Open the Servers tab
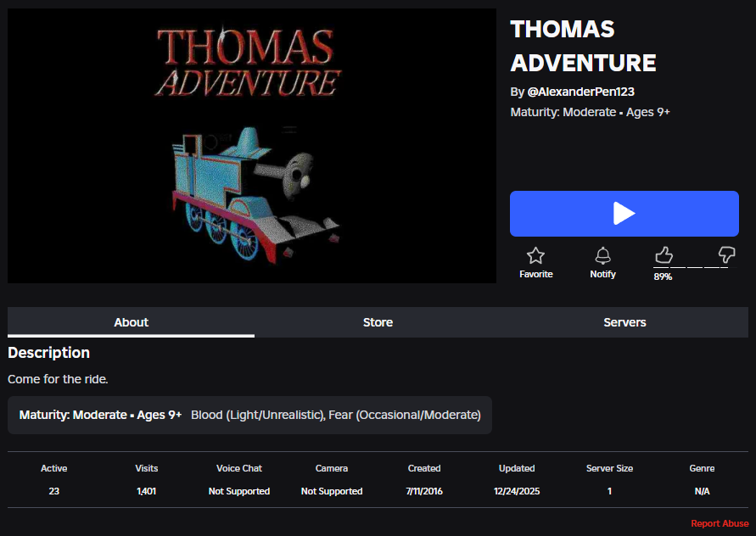Image resolution: width=756 pixels, height=536 pixels. (624, 322)
